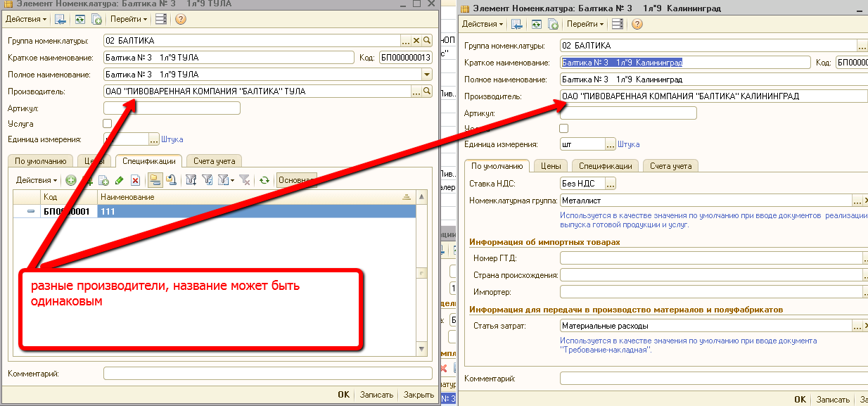Click help icon in Калининград window toolbar

[638, 24]
